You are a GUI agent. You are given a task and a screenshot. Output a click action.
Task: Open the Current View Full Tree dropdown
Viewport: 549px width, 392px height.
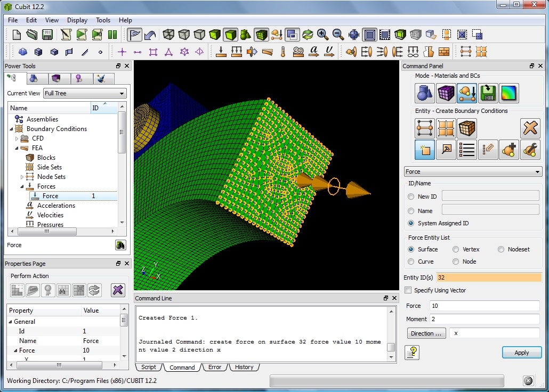point(85,93)
